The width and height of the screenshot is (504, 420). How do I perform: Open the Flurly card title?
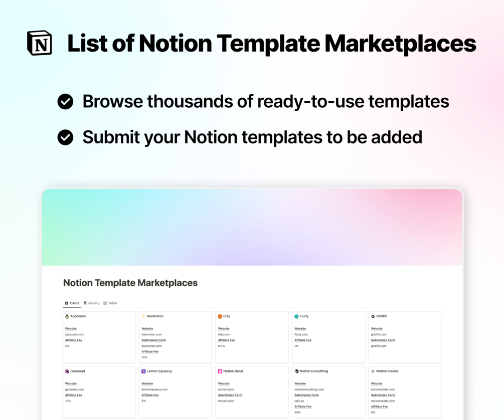coord(304,316)
